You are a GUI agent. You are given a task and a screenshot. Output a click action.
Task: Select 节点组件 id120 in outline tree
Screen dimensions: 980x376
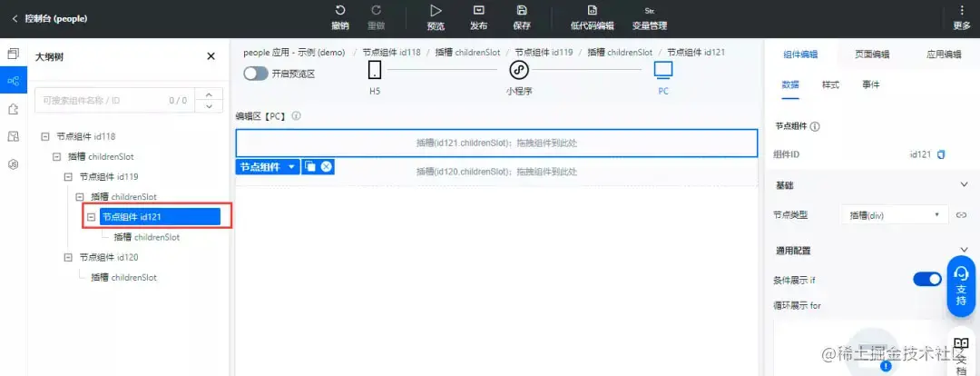point(109,257)
